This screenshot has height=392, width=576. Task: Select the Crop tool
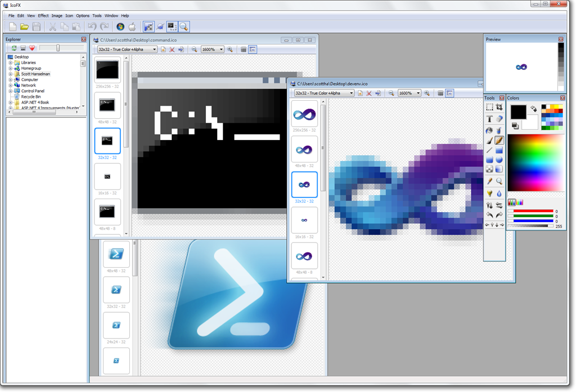click(500, 107)
